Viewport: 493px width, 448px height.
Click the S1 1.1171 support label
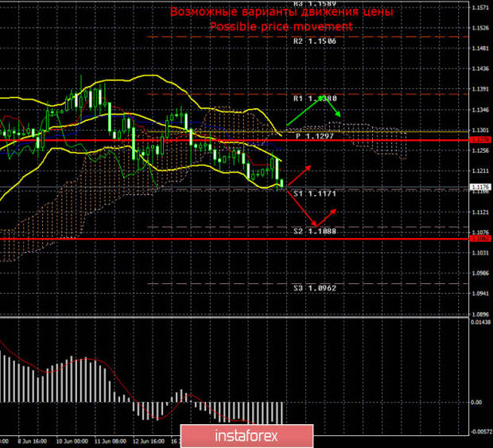pos(315,194)
